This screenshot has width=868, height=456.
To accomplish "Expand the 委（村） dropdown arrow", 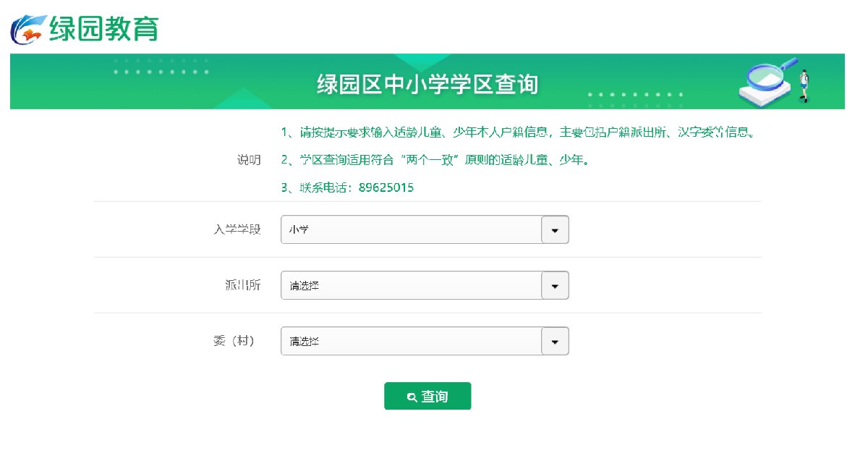I will [556, 341].
